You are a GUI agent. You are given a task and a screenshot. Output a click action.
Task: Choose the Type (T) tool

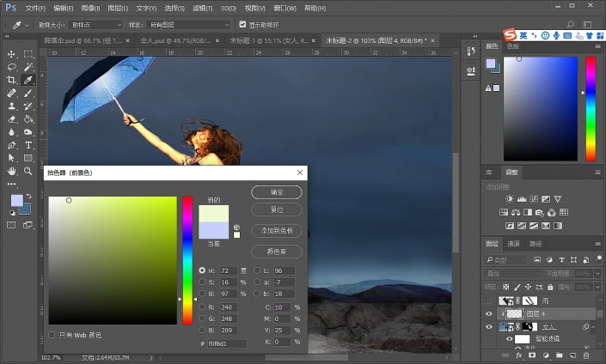pos(28,146)
